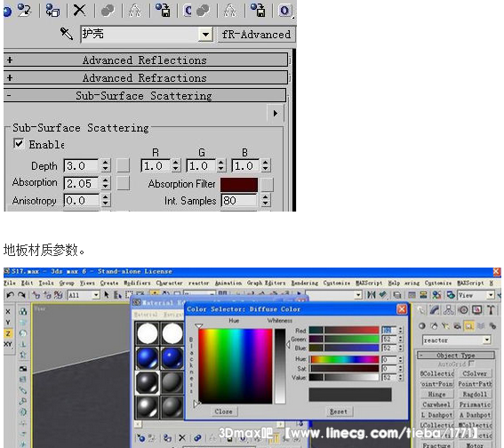Click the Ragdoll object button

point(475,394)
